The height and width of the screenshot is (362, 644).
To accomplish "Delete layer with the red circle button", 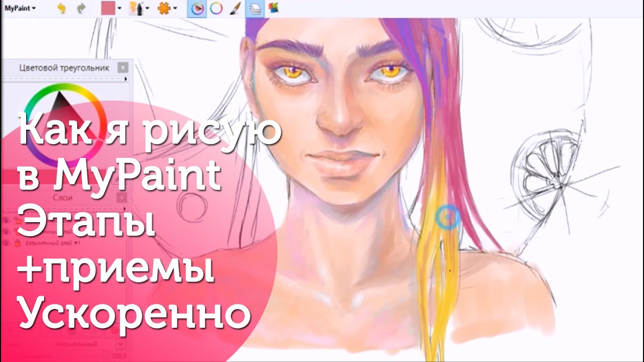I will (115, 331).
